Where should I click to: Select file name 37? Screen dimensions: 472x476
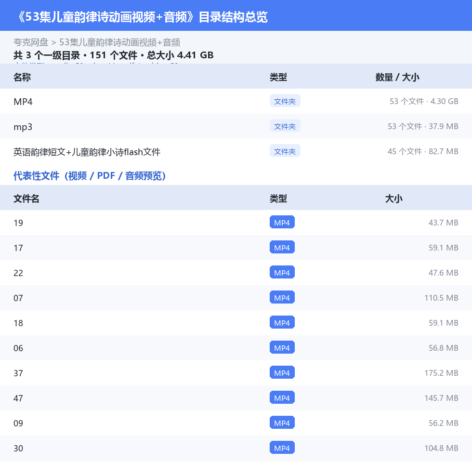pos(18,373)
